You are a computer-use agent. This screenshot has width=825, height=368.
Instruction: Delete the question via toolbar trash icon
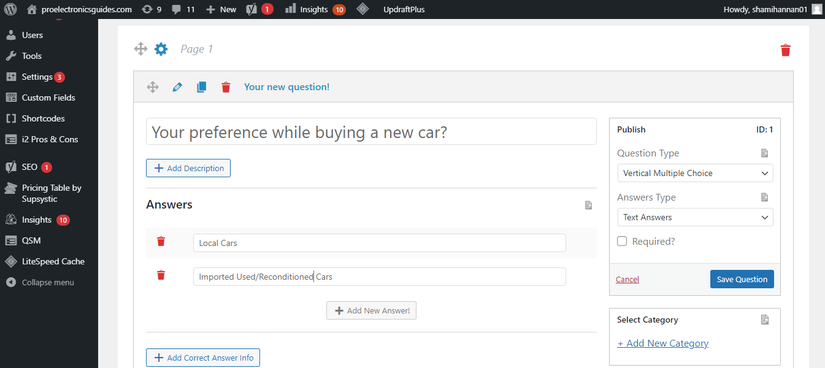point(226,87)
